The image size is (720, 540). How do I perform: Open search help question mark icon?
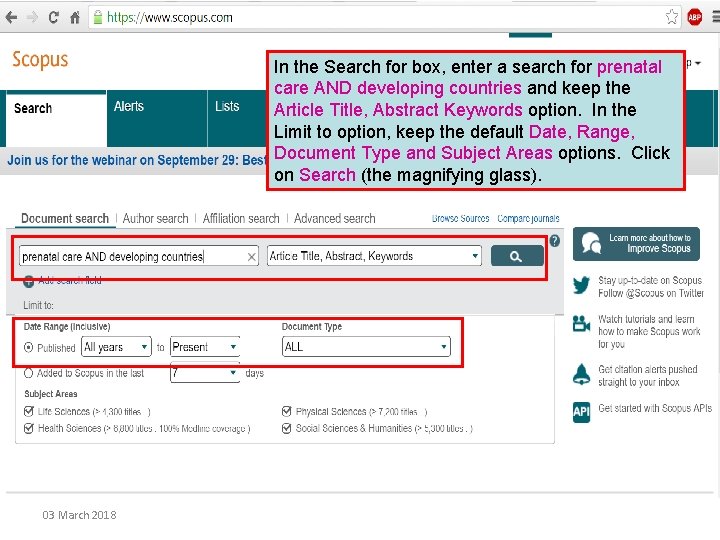pyautogui.click(x=555, y=241)
